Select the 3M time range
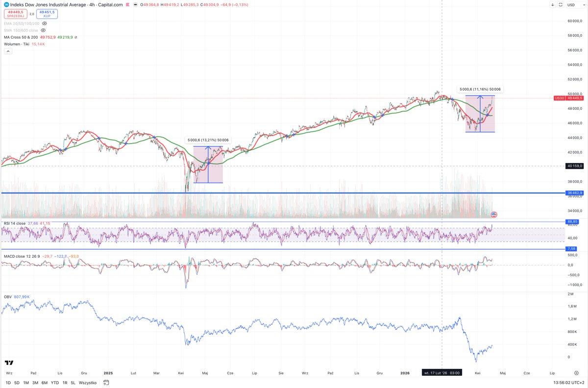 [x=35, y=382]
